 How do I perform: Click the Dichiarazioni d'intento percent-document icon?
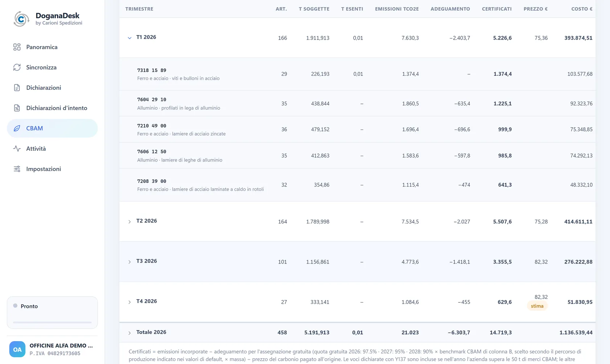coord(17,108)
